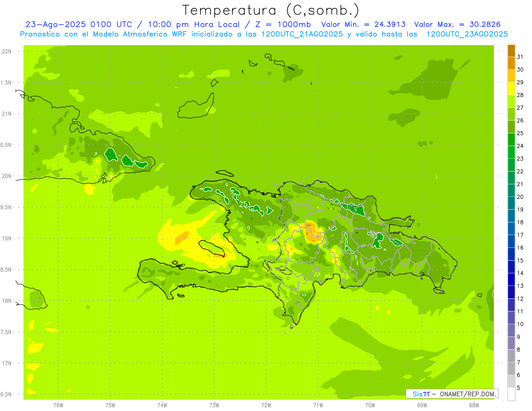Click the "72W" longitude label

tap(266, 405)
